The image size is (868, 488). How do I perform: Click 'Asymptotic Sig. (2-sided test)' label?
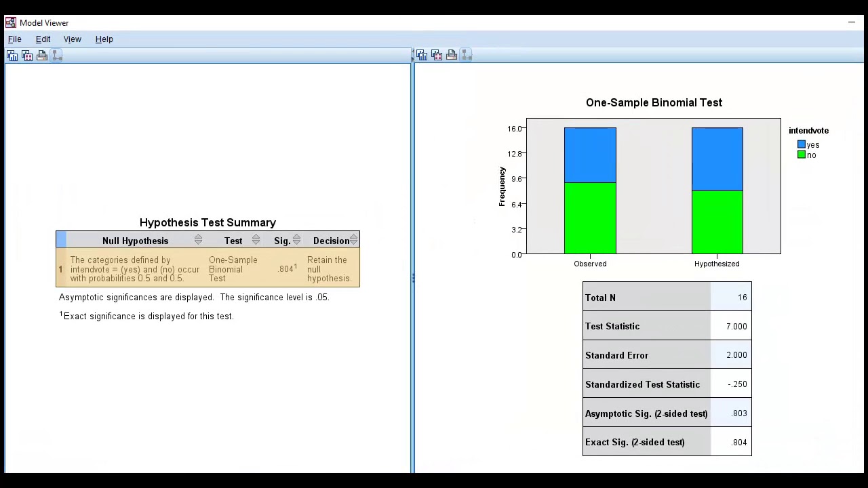pos(646,413)
